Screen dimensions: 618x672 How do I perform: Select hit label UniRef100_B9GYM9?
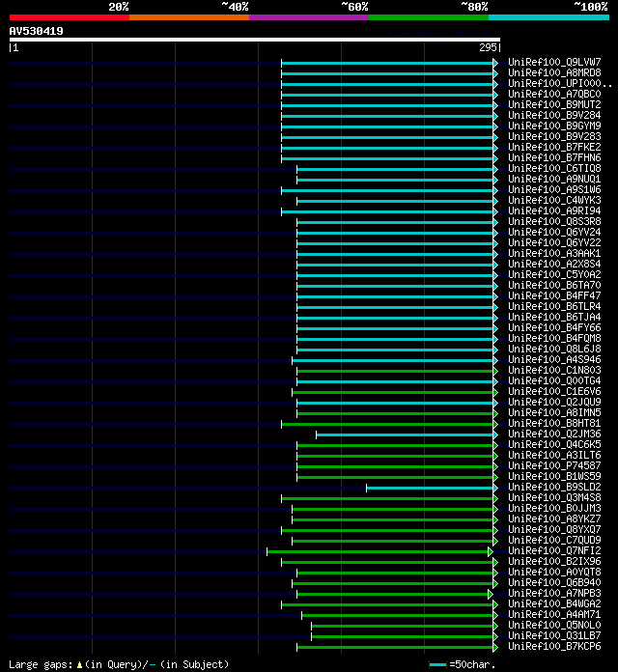[x=554, y=126]
